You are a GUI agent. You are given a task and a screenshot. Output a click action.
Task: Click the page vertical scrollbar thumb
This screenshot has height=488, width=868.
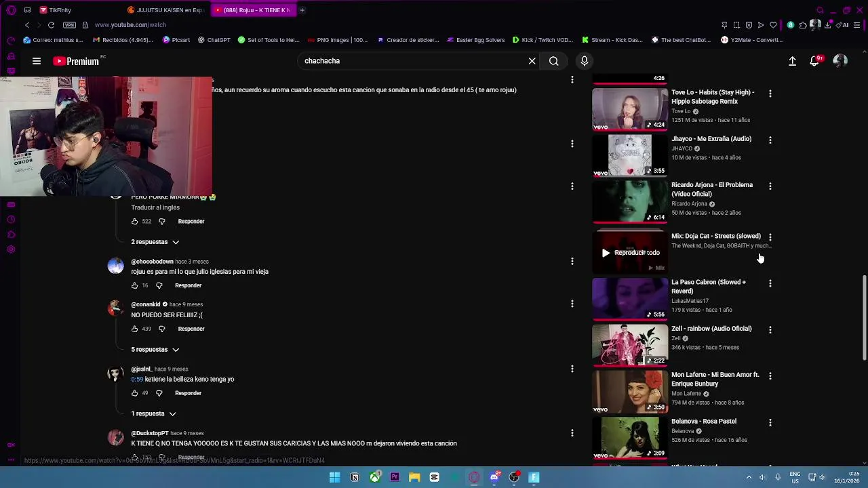(x=864, y=317)
